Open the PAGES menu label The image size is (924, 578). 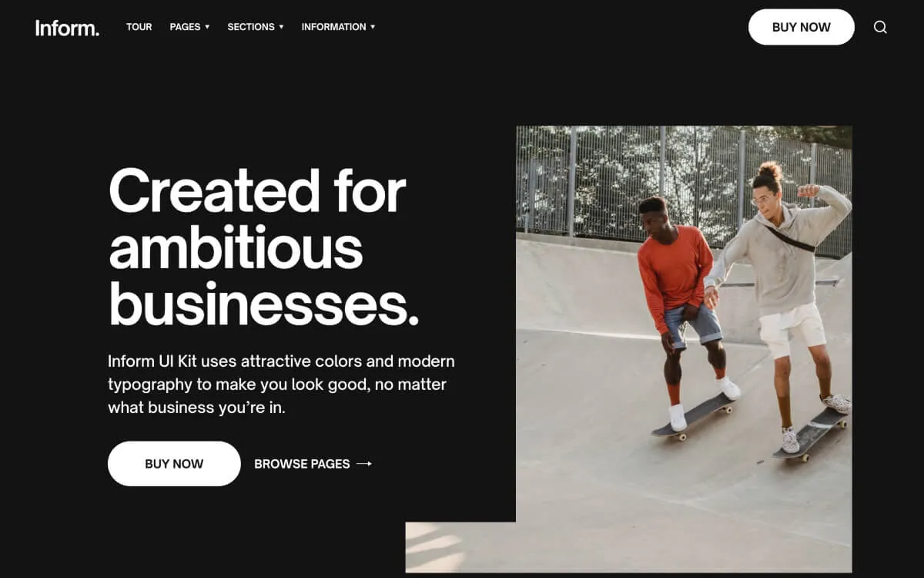tap(185, 27)
